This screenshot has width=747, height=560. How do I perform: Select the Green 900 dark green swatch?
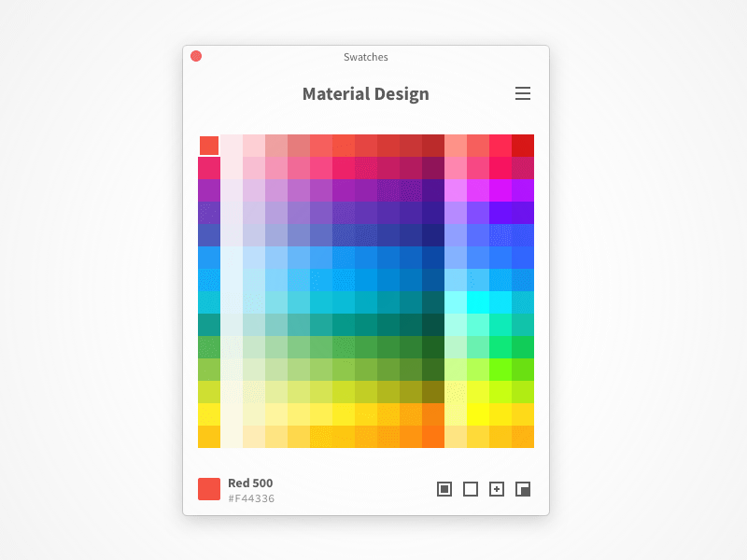tap(433, 346)
